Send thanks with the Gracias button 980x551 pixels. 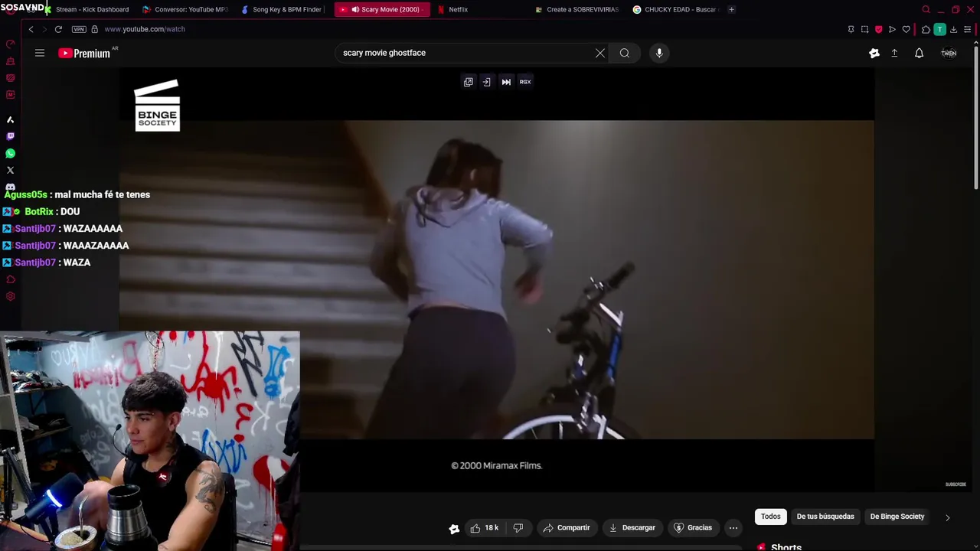pos(693,527)
